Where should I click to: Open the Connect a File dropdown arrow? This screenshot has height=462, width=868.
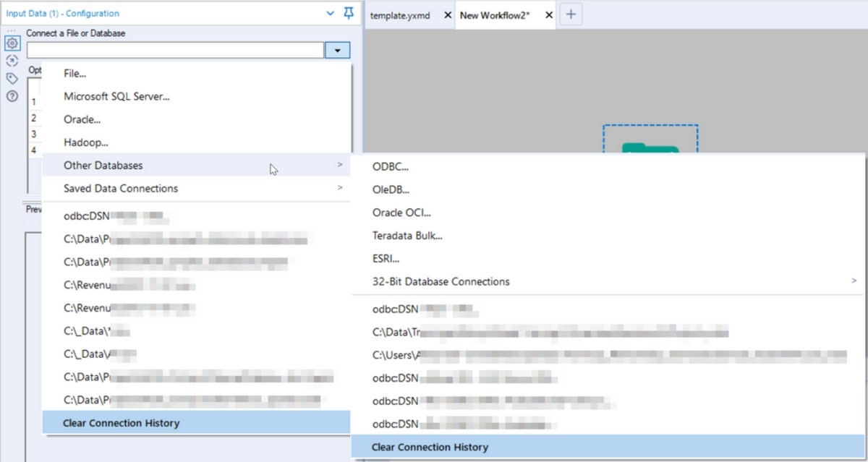pos(338,50)
